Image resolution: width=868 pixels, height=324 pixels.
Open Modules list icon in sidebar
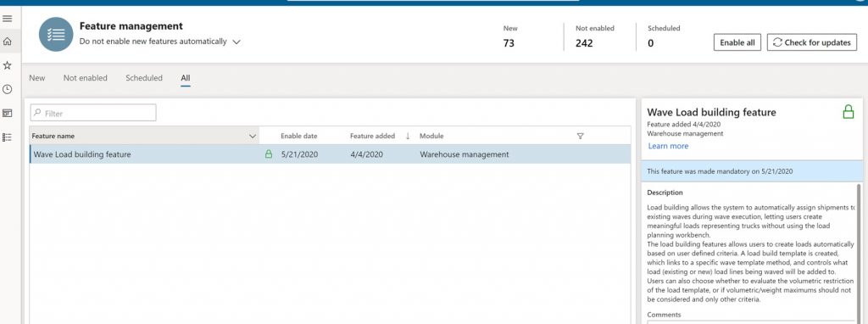(7, 137)
